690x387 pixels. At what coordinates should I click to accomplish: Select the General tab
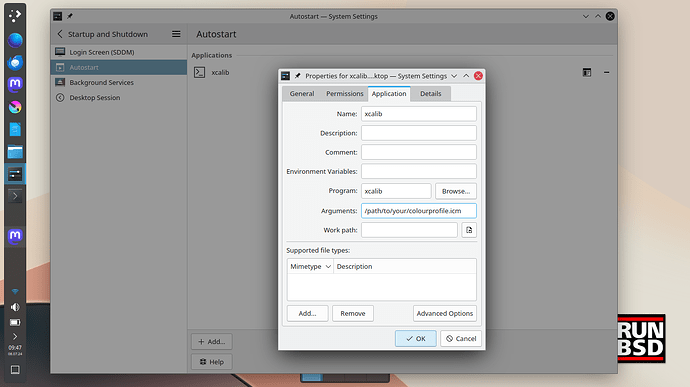pyautogui.click(x=302, y=93)
